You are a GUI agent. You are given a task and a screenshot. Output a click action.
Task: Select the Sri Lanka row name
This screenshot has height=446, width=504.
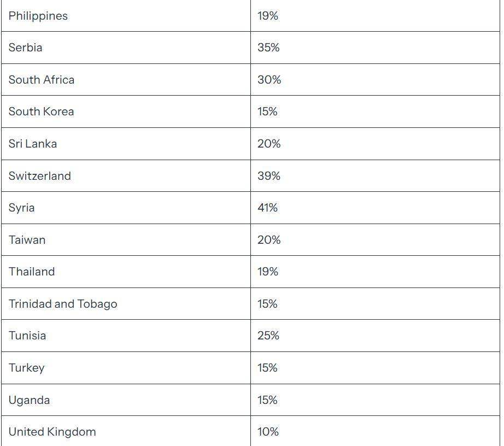(32, 144)
